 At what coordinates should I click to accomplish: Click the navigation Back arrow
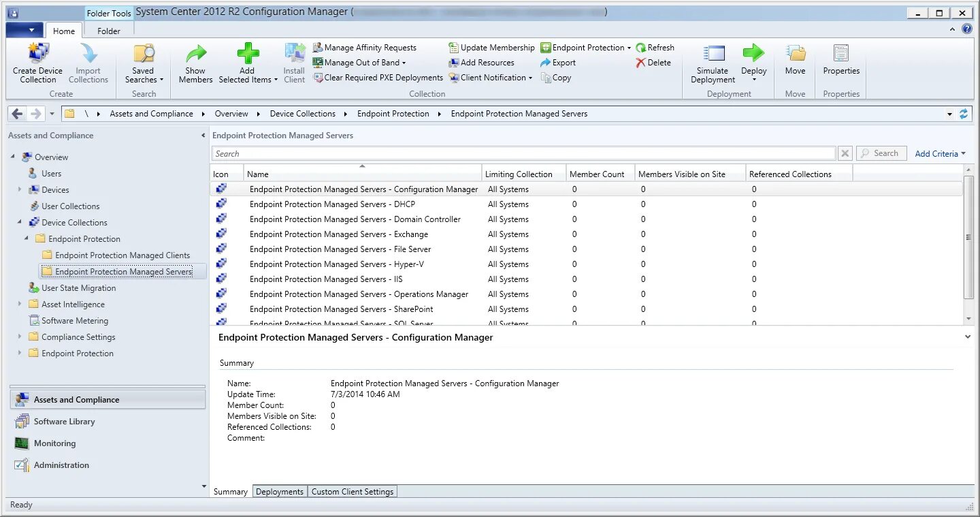coord(18,114)
